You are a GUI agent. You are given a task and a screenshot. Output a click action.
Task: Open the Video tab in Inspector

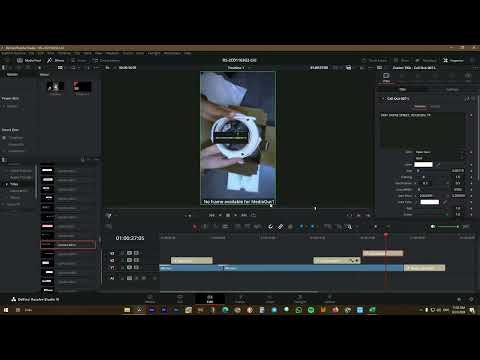click(x=386, y=77)
